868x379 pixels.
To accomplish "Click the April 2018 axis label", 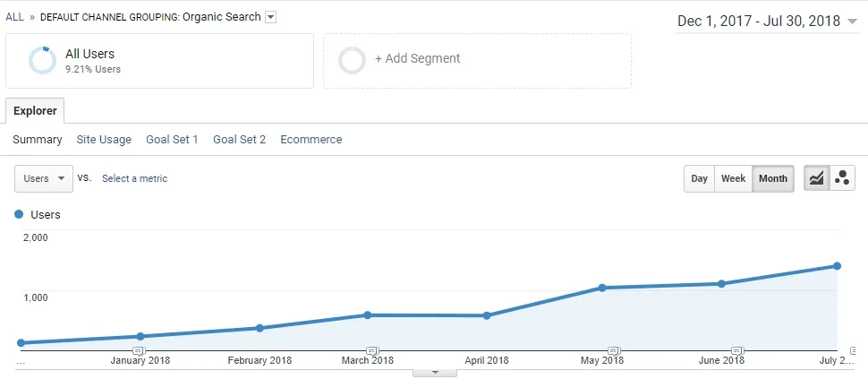I will coord(487,360).
